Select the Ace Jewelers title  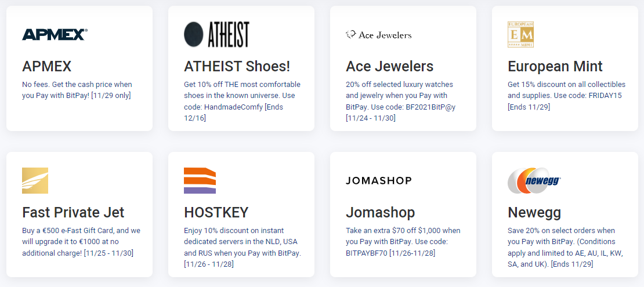pyautogui.click(x=389, y=66)
